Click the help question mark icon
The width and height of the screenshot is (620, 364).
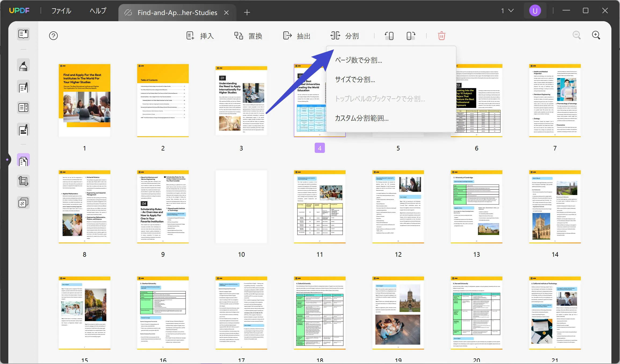click(53, 36)
